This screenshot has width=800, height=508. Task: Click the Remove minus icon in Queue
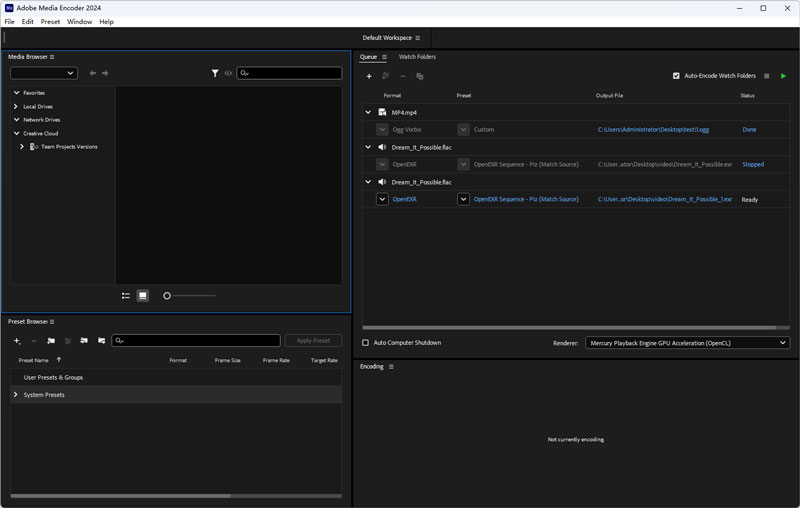[x=403, y=77]
